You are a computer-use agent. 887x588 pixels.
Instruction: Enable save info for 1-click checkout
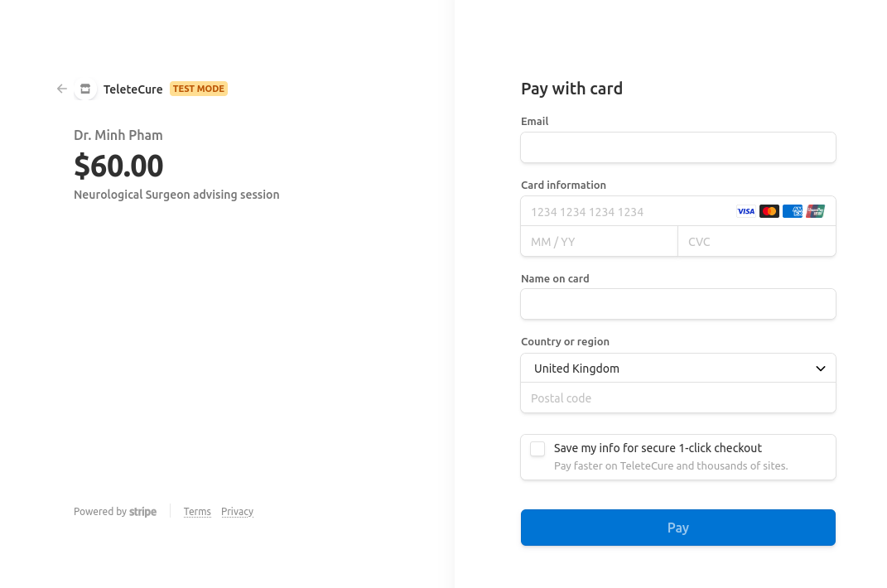(x=538, y=449)
